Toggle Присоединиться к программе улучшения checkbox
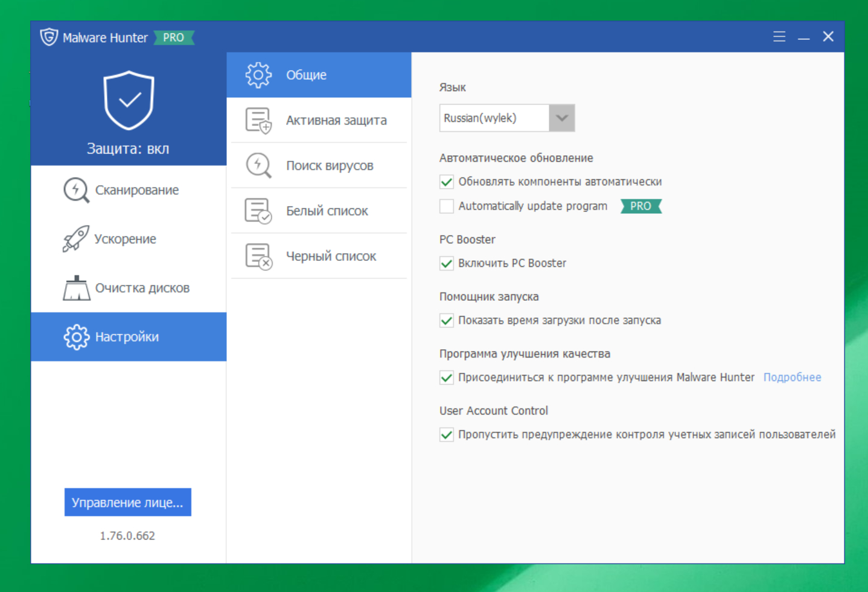 [447, 378]
